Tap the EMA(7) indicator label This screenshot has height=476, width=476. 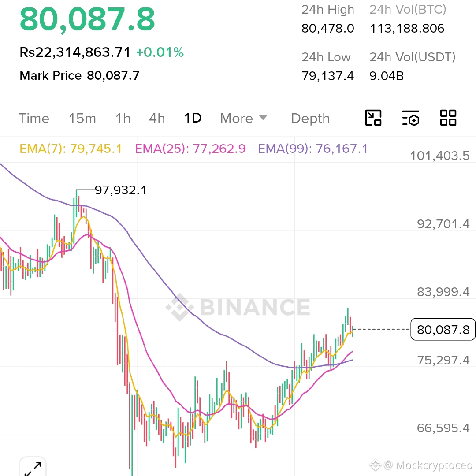[x=71, y=149]
